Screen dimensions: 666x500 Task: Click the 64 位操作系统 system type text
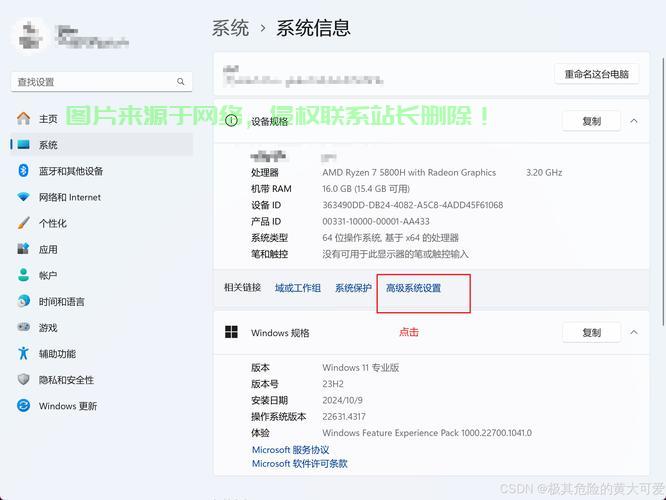pyautogui.click(x=390, y=237)
